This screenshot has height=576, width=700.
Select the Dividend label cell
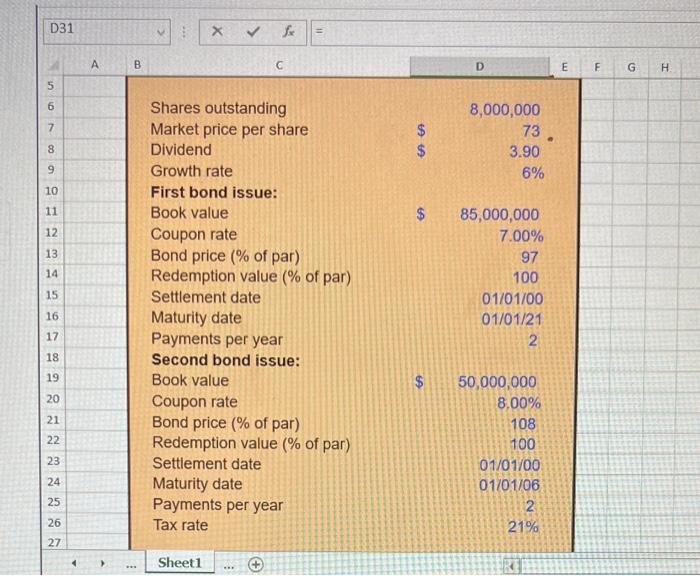click(x=181, y=150)
